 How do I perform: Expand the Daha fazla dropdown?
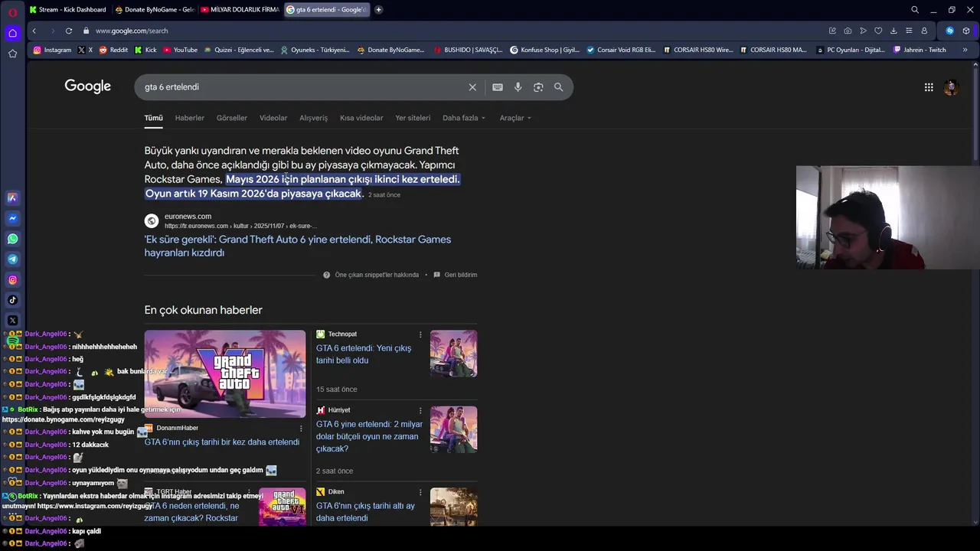464,118
